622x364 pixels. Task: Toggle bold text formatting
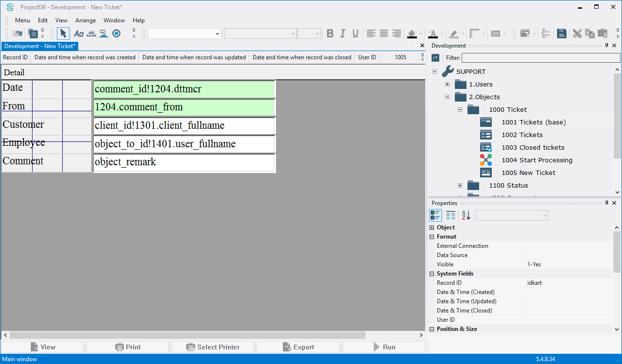click(x=330, y=34)
